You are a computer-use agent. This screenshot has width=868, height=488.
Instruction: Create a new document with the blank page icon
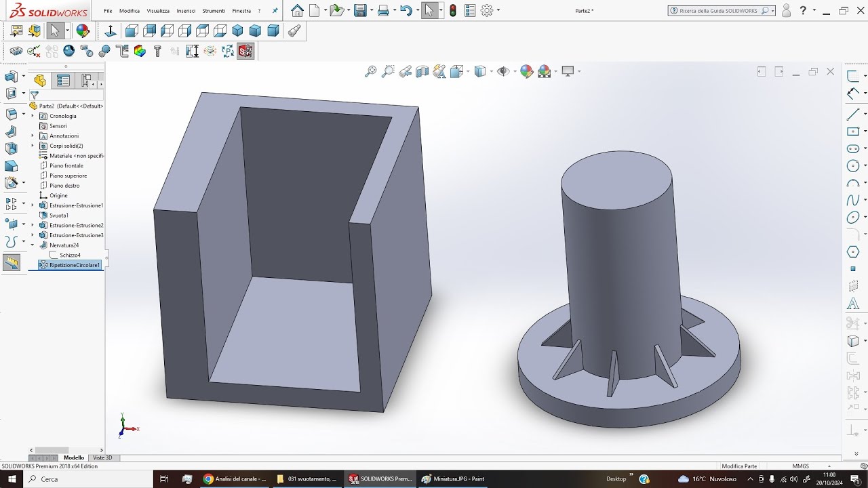pyautogui.click(x=314, y=10)
